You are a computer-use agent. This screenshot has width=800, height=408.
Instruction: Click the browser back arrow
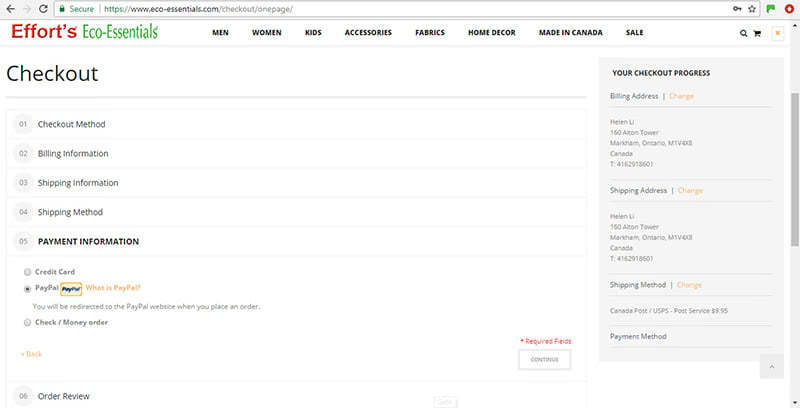[x=9, y=8]
